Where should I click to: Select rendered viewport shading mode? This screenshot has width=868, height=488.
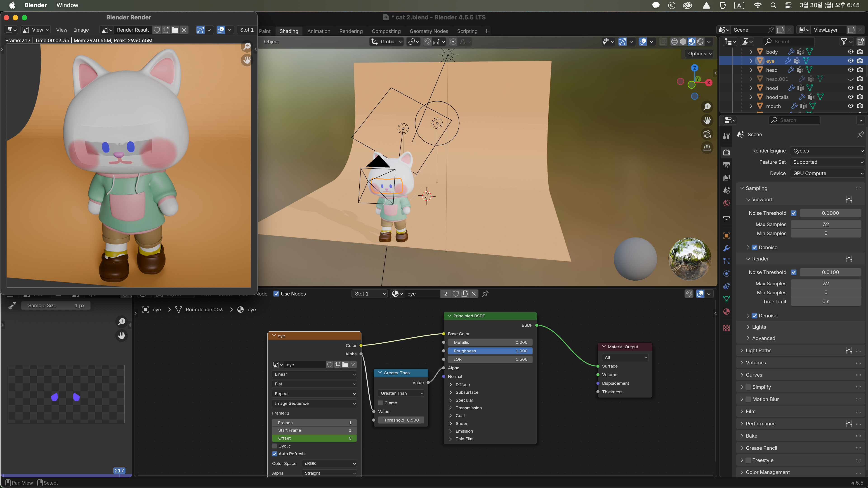(x=700, y=42)
